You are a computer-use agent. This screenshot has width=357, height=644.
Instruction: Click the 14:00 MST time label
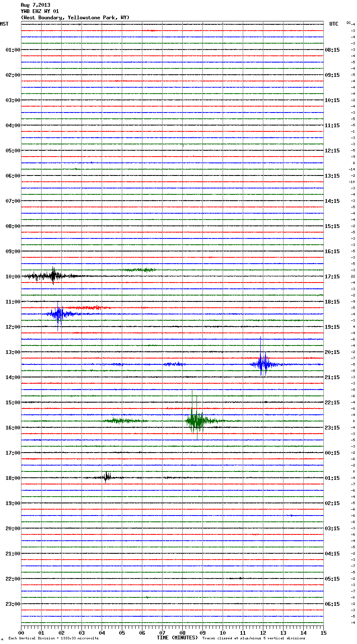[x=13, y=377]
